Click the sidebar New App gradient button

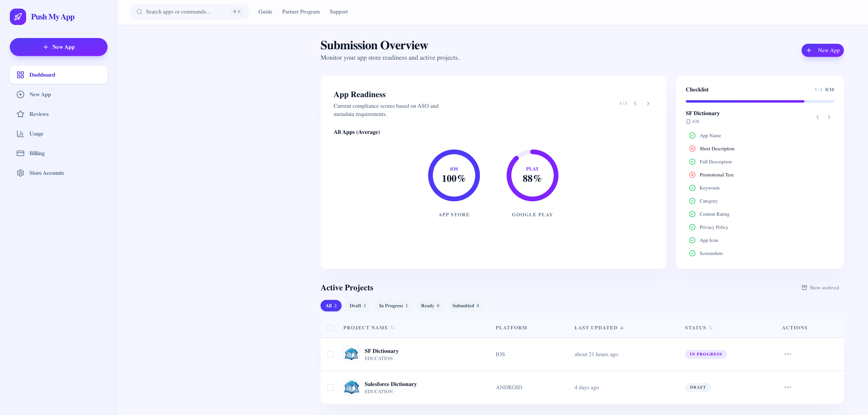point(59,47)
